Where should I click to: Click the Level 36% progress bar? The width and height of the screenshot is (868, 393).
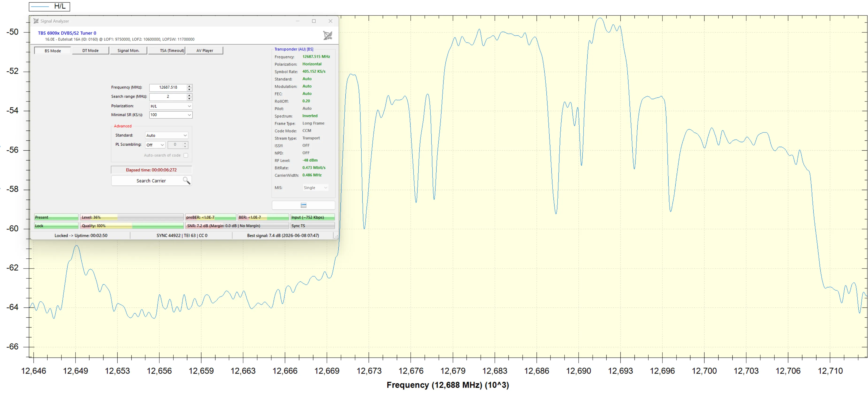click(x=132, y=217)
